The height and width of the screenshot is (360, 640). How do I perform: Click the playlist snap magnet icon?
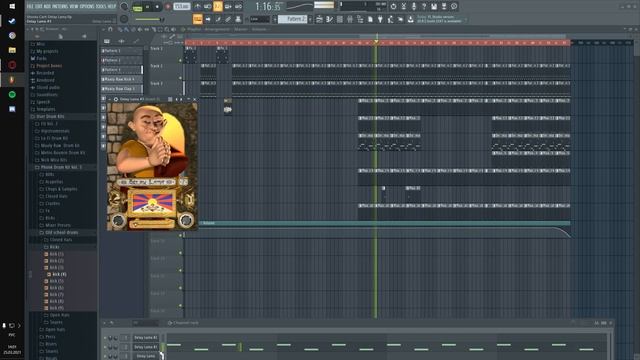pos(110,29)
